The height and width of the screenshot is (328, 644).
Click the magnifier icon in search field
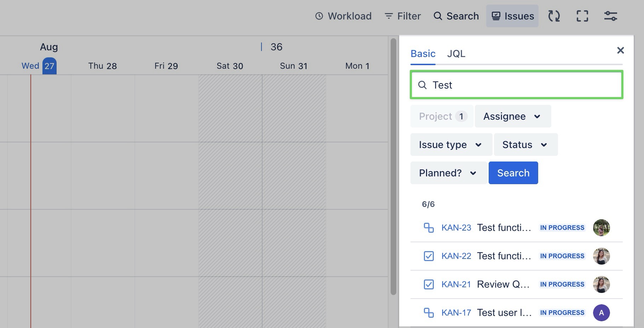[x=422, y=85]
